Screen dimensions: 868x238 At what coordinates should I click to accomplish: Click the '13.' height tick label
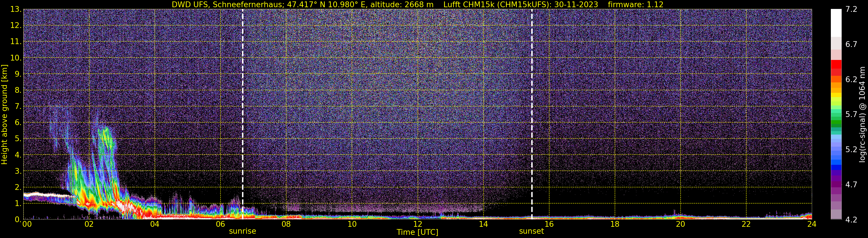tap(16, 9)
